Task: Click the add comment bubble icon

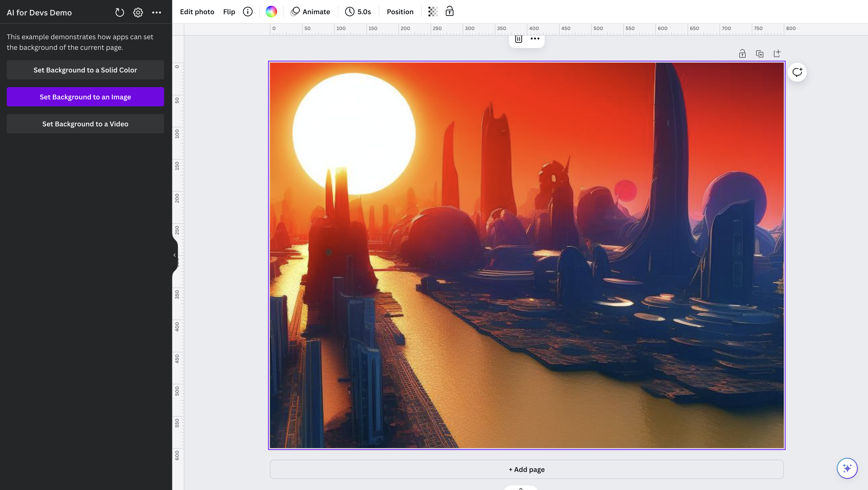Action: (797, 72)
